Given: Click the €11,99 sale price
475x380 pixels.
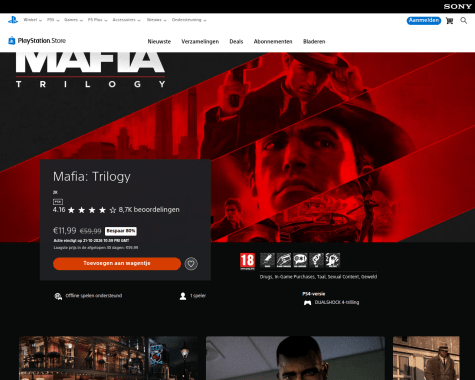Looking at the screenshot, I should coord(65,231).
